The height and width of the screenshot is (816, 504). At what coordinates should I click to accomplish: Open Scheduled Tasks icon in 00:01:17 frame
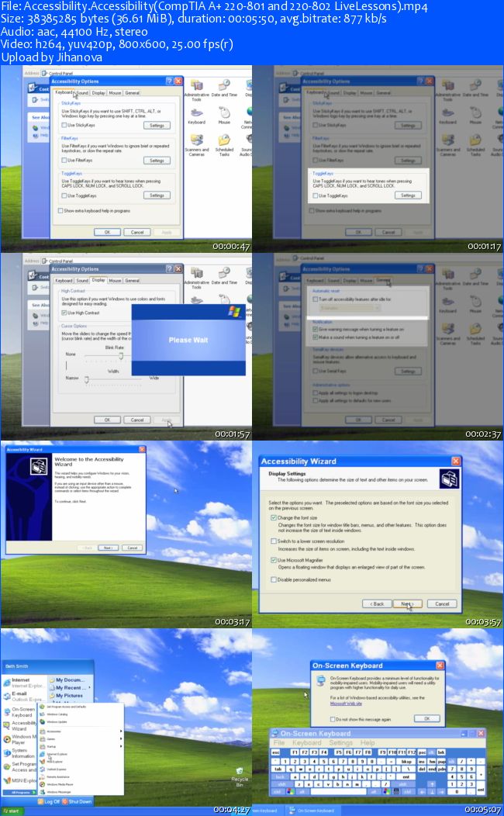coord(475,140)
